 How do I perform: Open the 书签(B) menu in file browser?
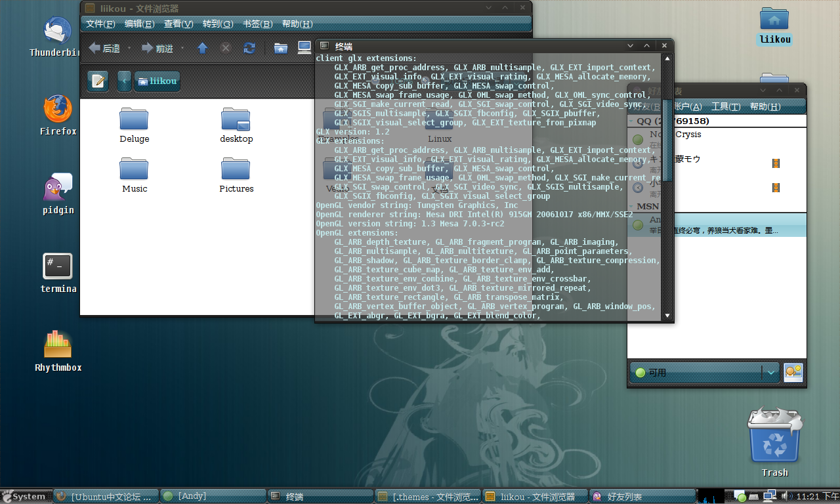tap(257, 24)
